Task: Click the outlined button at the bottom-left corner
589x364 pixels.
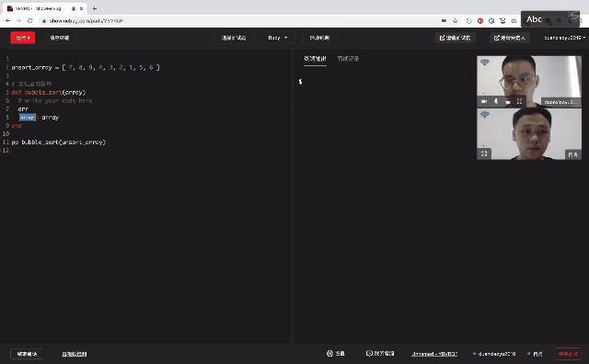Action: click(27, 354)
